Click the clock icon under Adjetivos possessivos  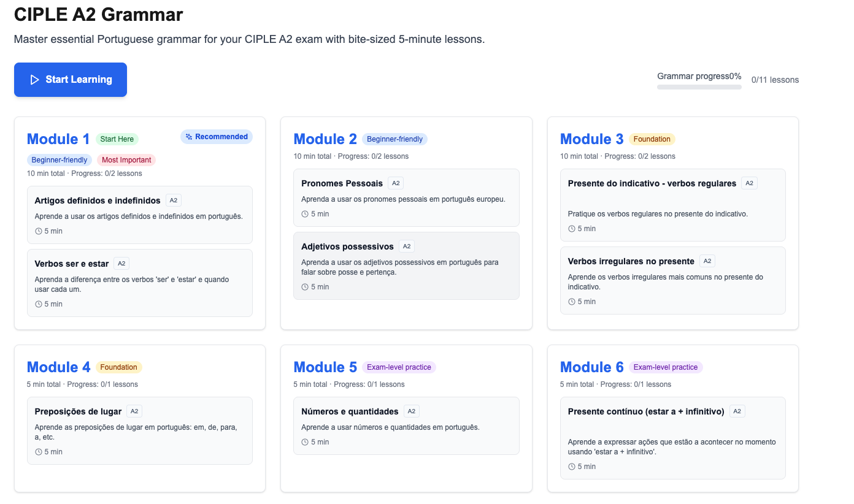pyautogui.click(x=305, y=287)
